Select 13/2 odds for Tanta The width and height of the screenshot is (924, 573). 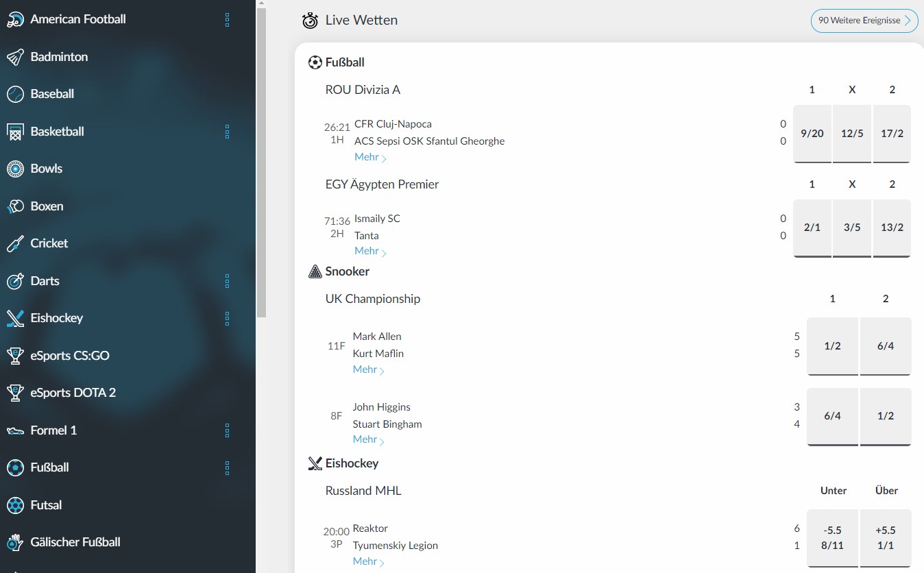tap(892, 228)
